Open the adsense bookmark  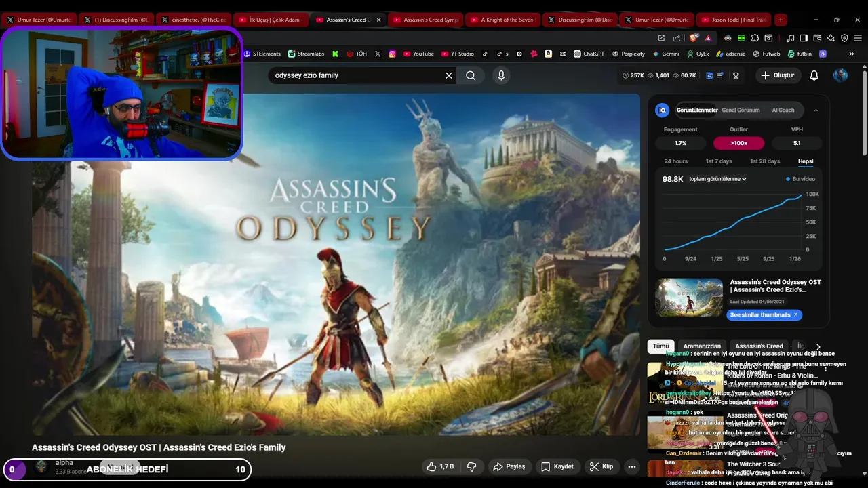coord(730,54)
